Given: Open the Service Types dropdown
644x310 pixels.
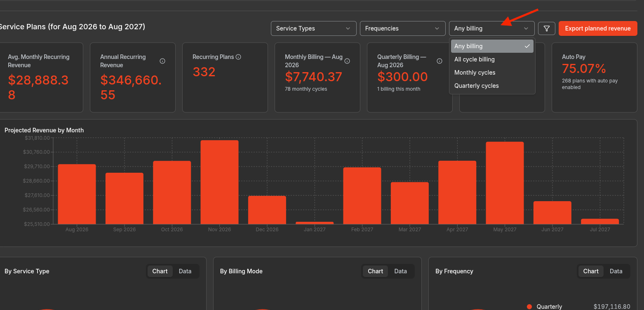Looking at the screenshot, I should pyautogui.click(x=314, y=28).
